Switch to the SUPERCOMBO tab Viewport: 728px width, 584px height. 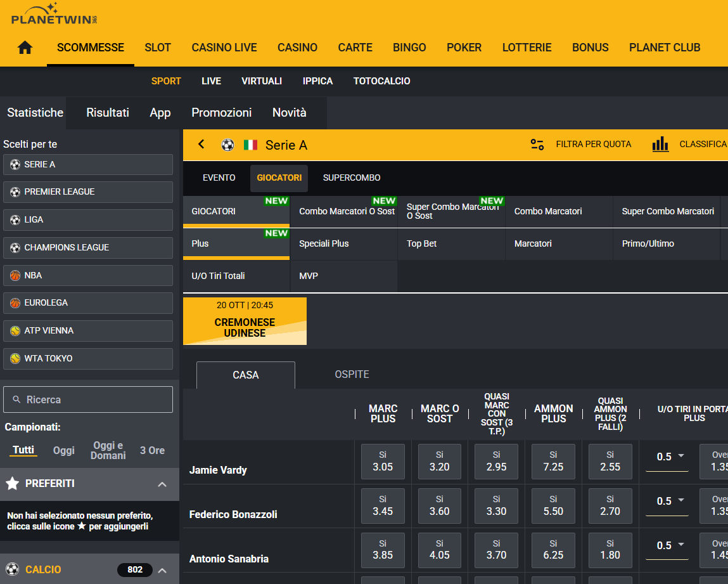pos(352,178)
